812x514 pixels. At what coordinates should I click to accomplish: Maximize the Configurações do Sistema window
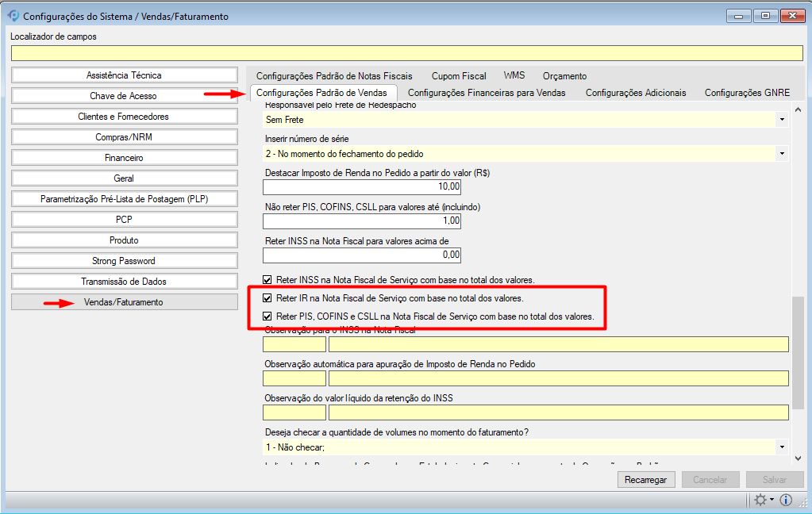pos(764,15)
